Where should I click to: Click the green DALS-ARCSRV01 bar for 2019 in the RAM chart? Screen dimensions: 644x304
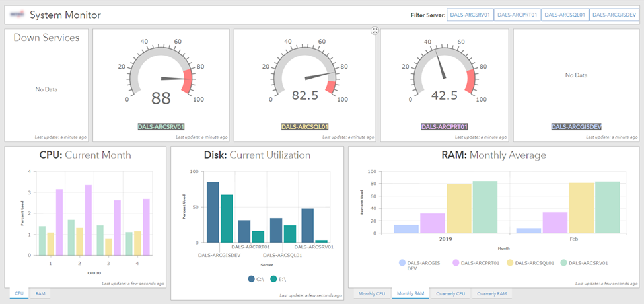point(485,207)
